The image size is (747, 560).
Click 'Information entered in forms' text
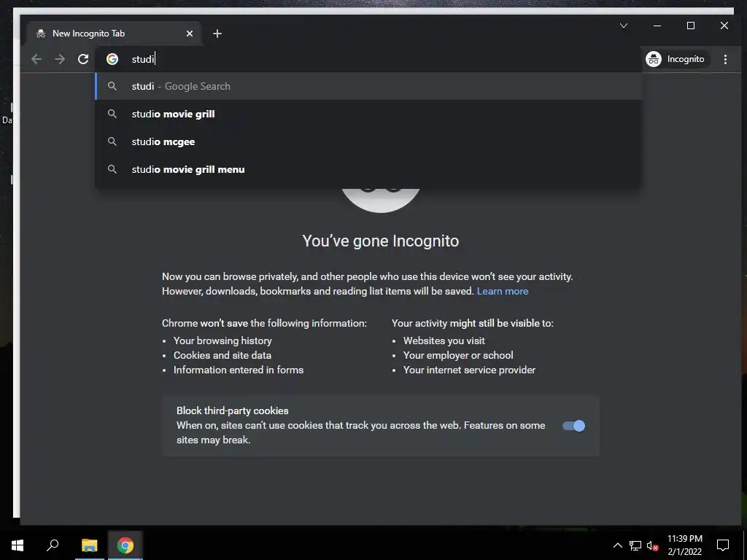[x=239, y=370]
